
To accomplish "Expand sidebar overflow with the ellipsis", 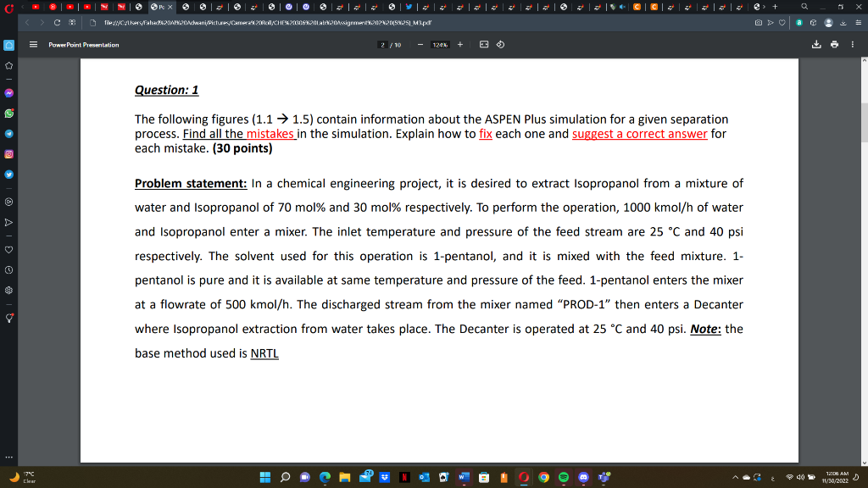I will (x=8, y=457).
